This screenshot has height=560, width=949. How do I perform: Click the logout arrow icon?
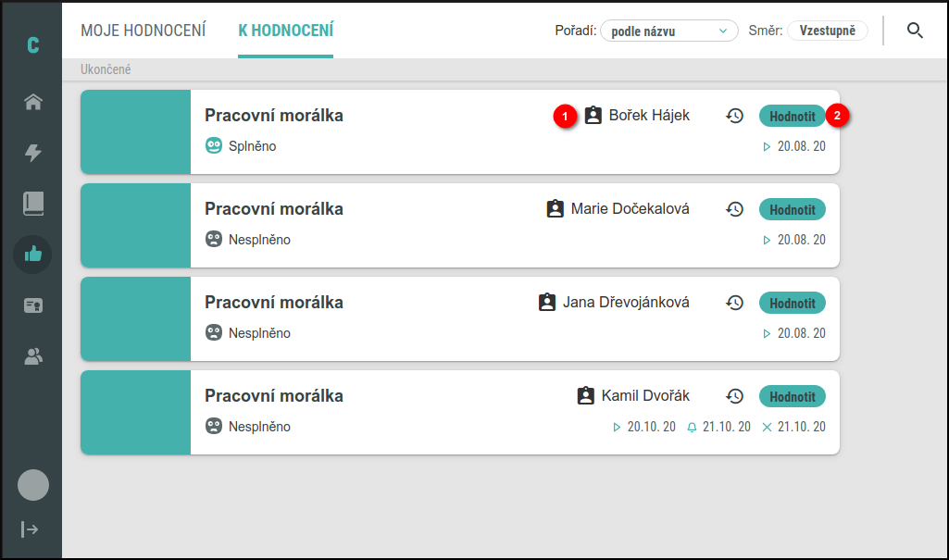click(30, 529)
